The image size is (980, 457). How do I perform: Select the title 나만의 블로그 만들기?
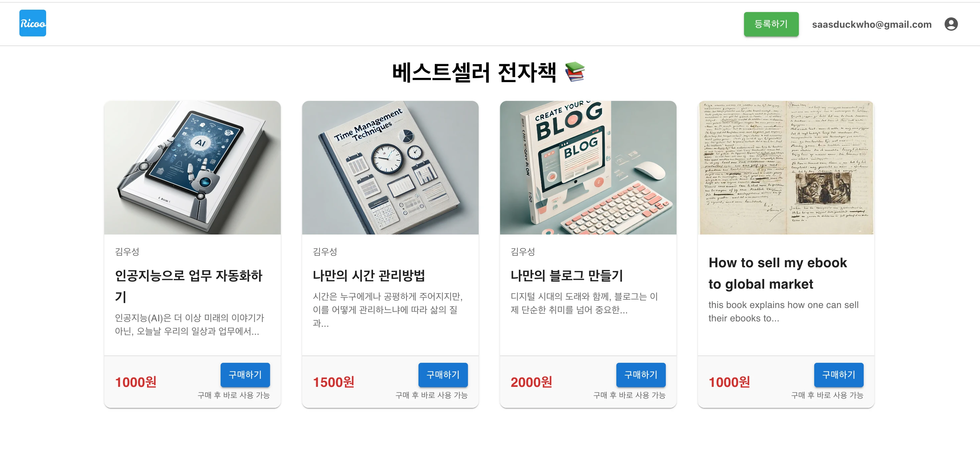[x=567, y=275]
